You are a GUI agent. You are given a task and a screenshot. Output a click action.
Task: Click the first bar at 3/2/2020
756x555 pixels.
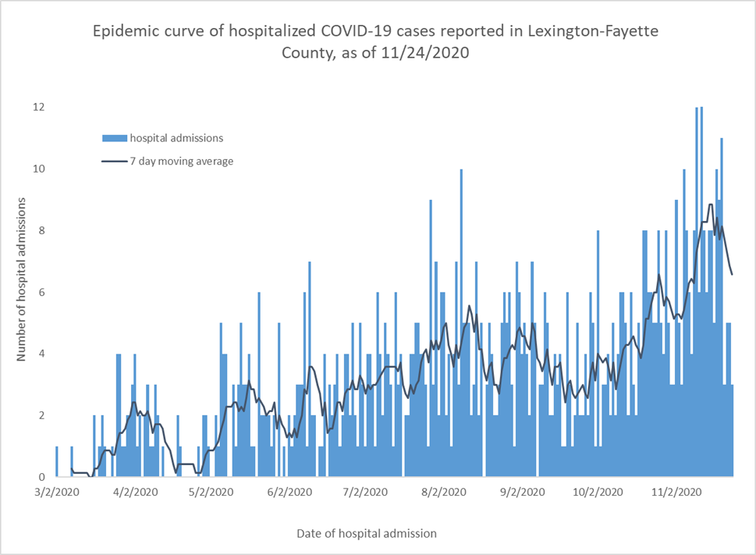coord(57,461)
